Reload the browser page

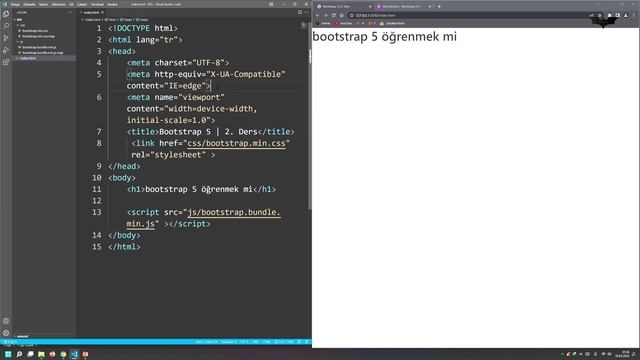pos(333,15)
